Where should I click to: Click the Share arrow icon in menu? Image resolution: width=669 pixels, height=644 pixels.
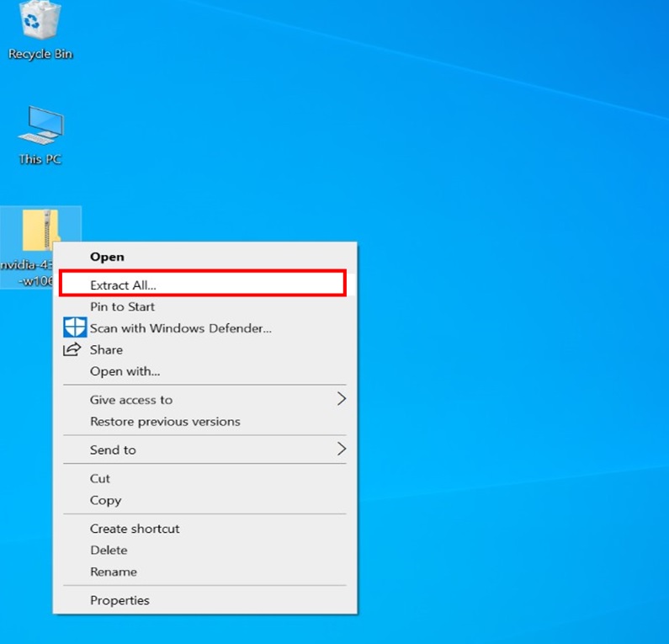pos(72,349)
